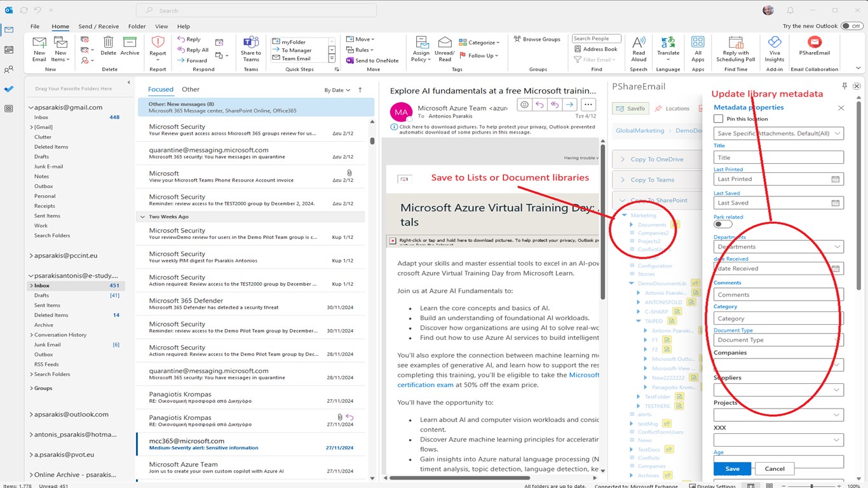This screenshot has height=488, width=868.
Task: Click the react emoji icon on message
Action: 524,105
